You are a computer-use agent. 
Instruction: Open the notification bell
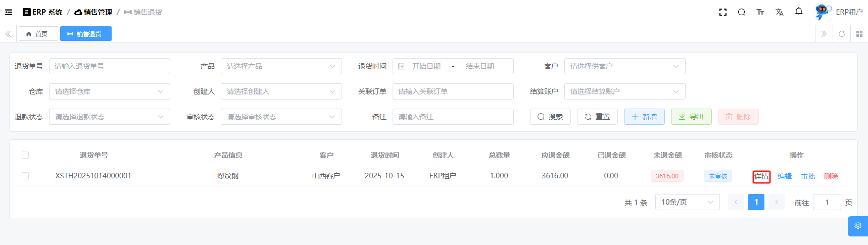(x=798, y=12)
